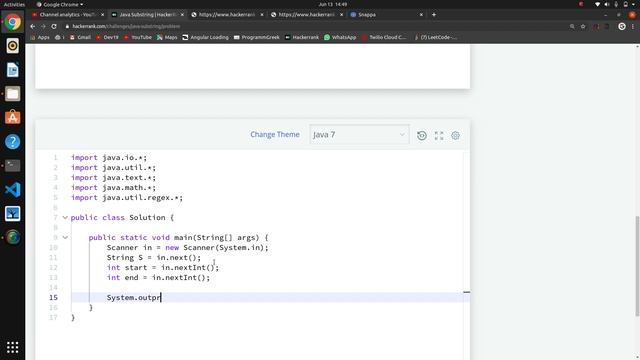This screenshot has width=640, height=360.
Task: Bookmark this page with star icon
Action: tap(583, 26)
